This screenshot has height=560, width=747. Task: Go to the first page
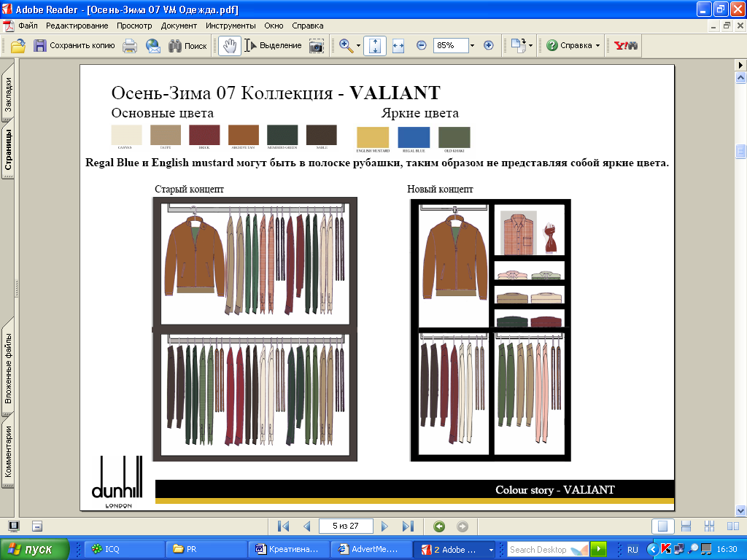coord(284,526)
